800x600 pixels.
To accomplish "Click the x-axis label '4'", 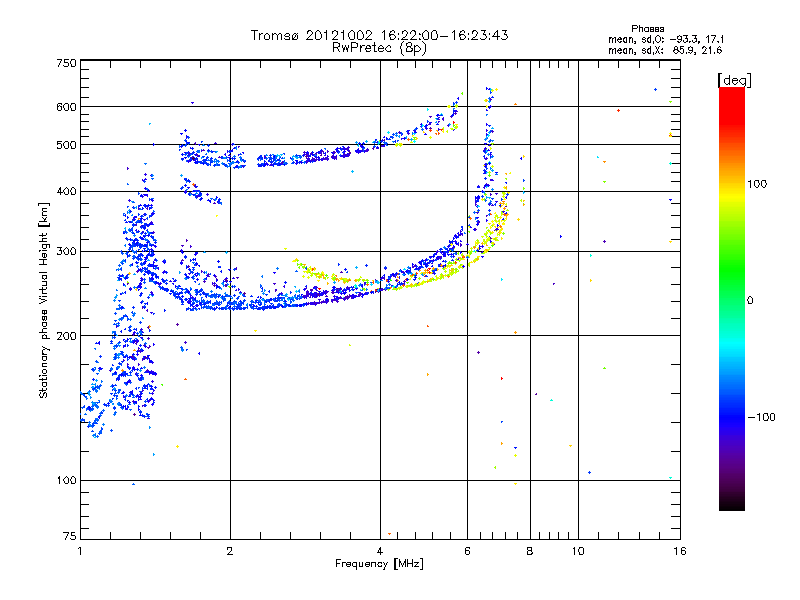I will 380,551.
